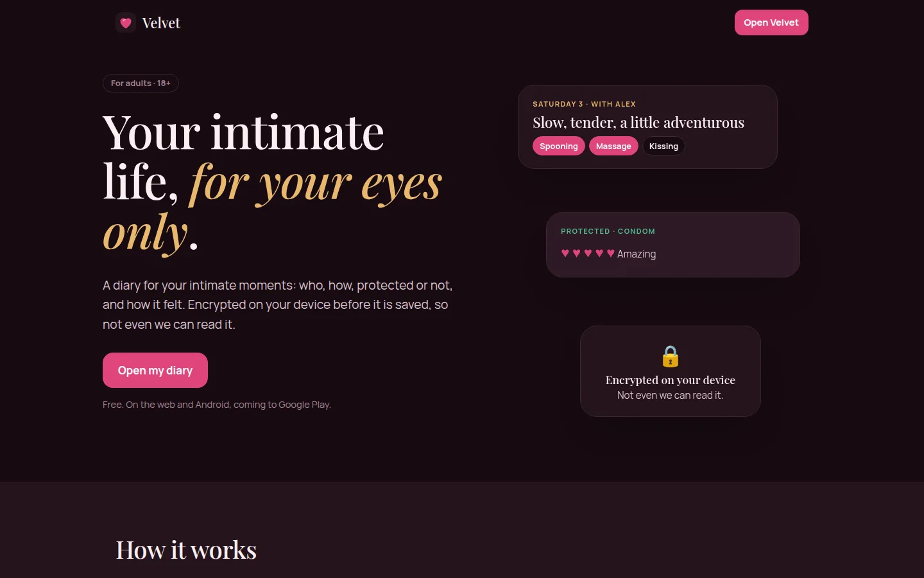Click the Slow, tender entry title
924x578 pixels.
tap(638, 123)
